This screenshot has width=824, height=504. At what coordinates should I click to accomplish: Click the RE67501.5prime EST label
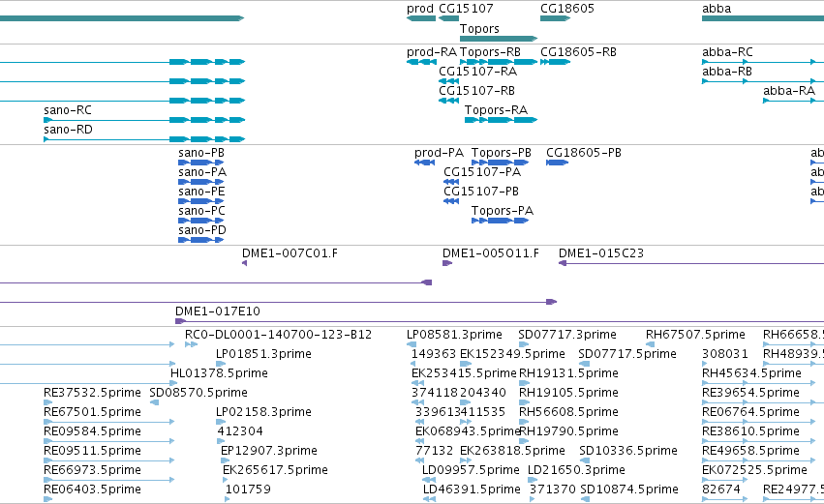click(92, 413)
